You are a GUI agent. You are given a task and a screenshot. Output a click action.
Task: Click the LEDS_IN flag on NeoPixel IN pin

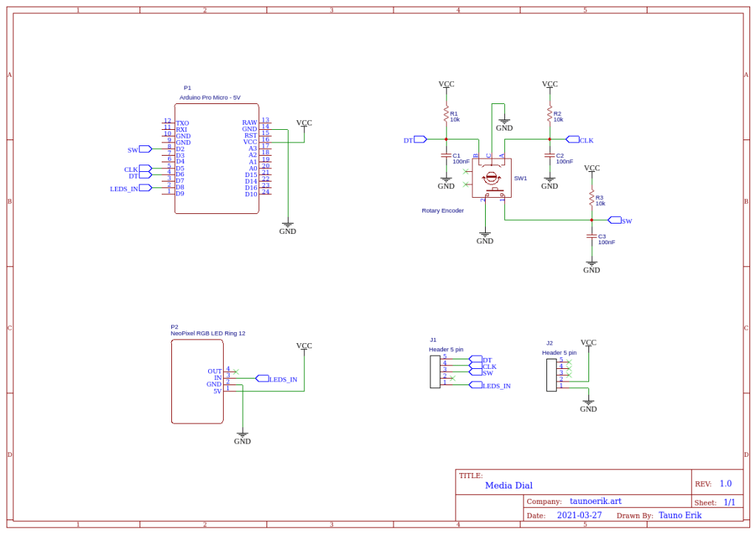pos(262,379)
